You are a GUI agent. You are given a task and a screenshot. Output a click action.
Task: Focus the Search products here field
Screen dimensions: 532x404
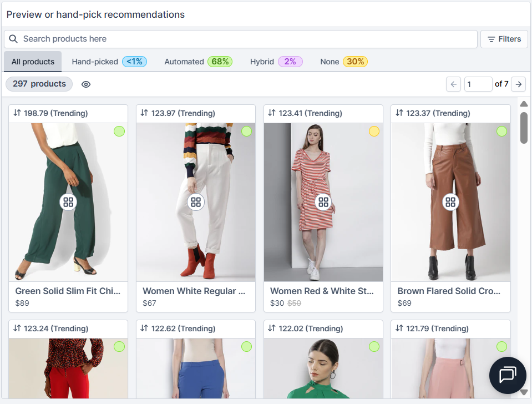[x=241, y=39]
